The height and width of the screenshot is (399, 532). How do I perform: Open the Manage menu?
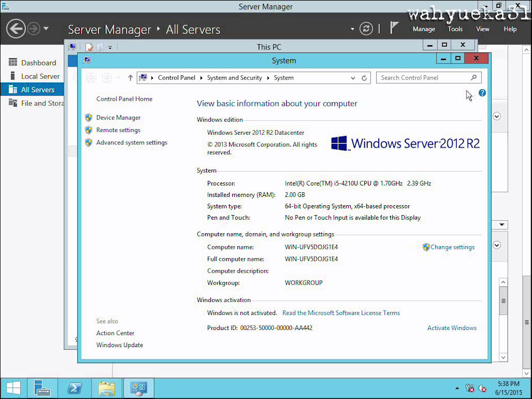click(424, 29)
